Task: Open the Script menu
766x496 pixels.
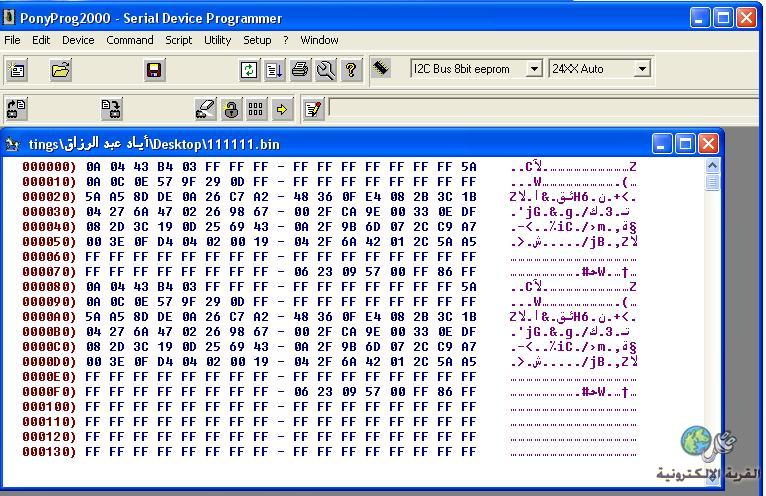Action: (178, 40)
